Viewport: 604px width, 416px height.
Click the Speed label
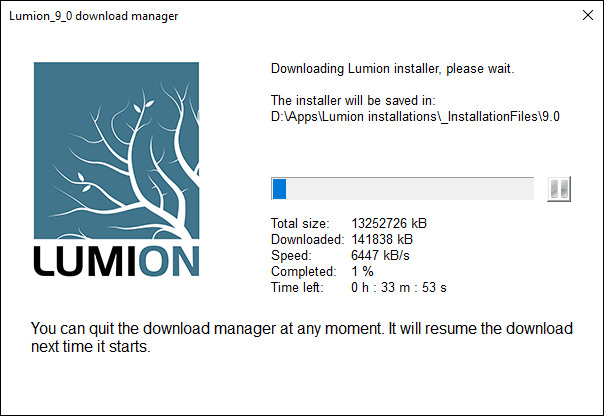[290, 255]
